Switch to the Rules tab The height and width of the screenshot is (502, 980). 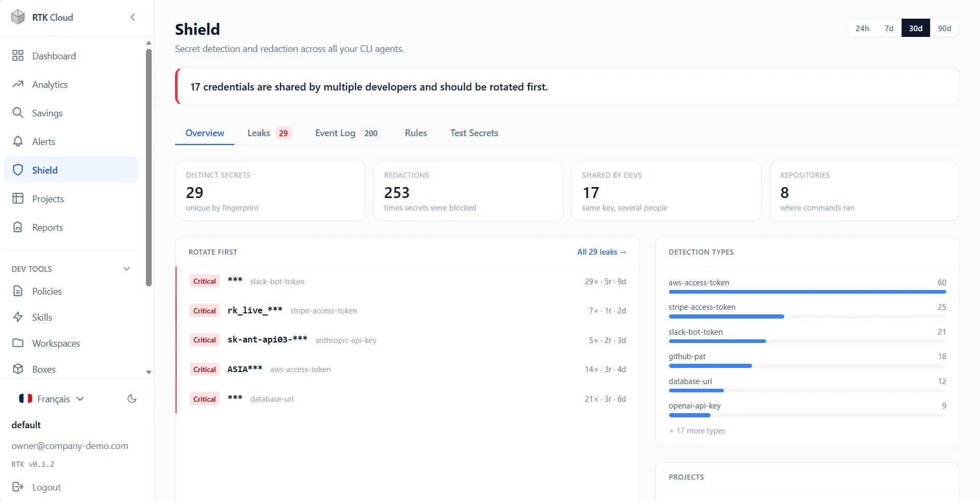[x=416, y=133]
